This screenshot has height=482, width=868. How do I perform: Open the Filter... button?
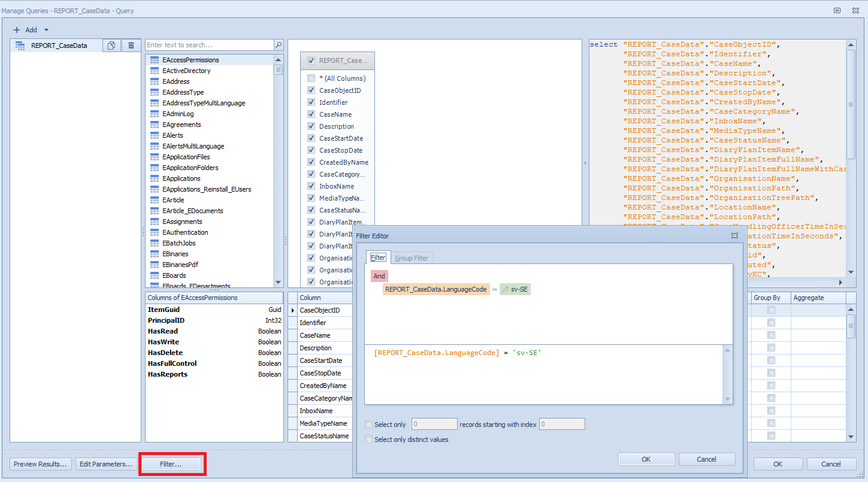coord(171,464)
